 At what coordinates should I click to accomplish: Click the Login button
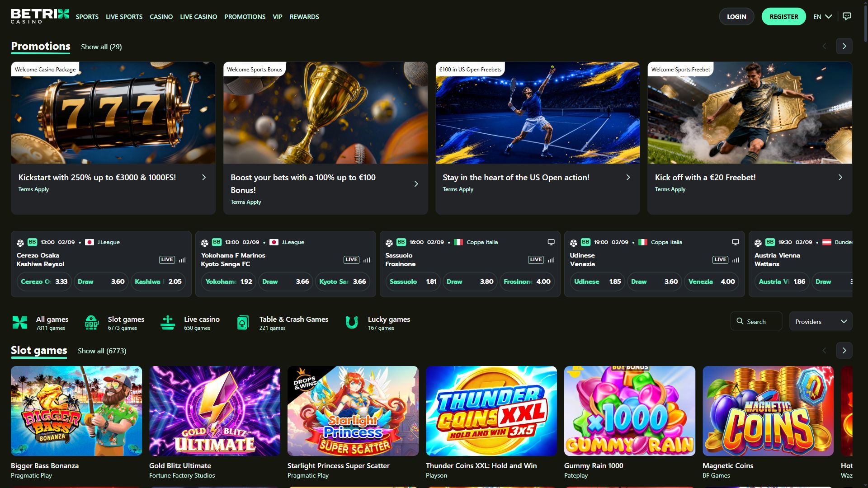click(736, 17)
